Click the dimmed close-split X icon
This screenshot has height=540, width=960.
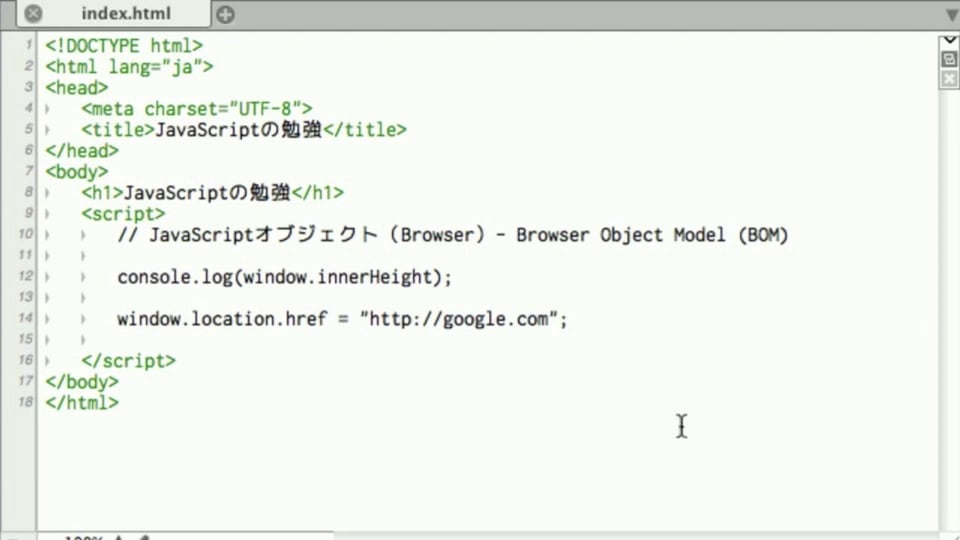tap(949, 79)
